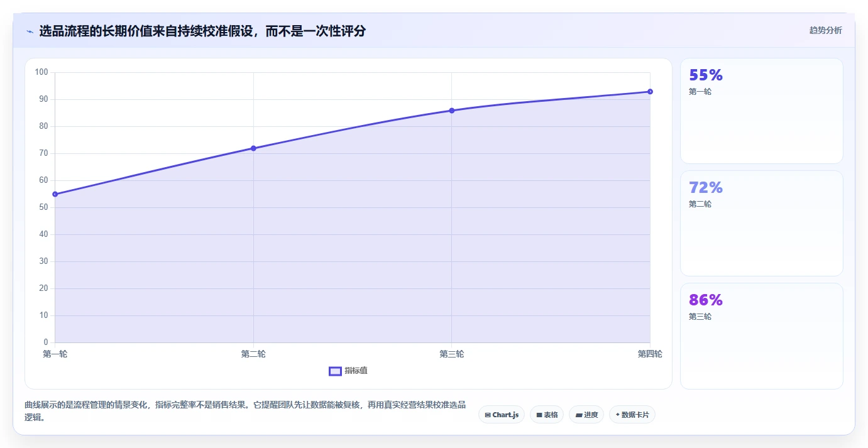Toggle the 指标值 legend entry
The height and width of the screenshot is (448, 868).
348,371
